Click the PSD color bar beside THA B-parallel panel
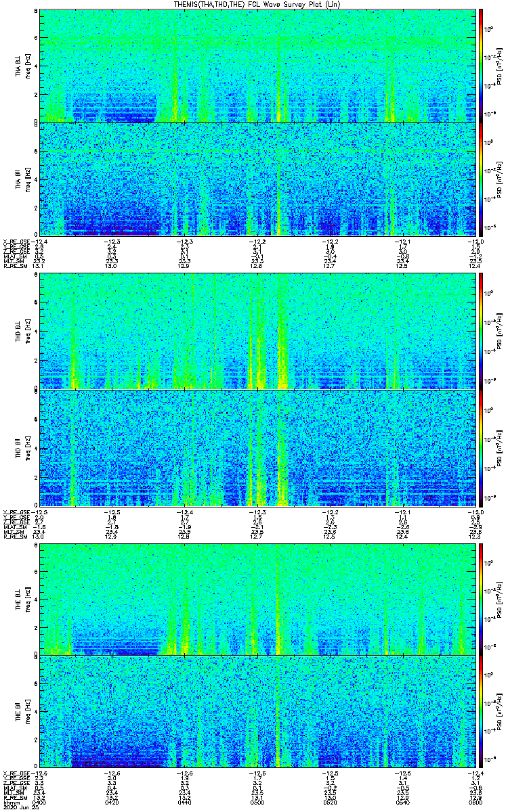The width and height of the screenshot is (508, 812). [482, 179]
